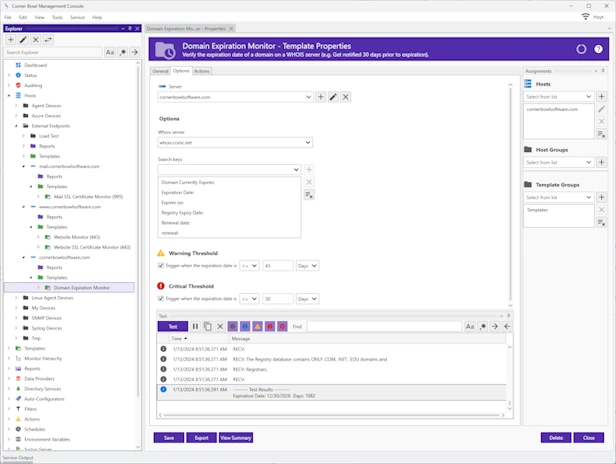Screen dimensions: 616x464
Task: Click the match case 'Aa' icon in Explorer search
Action: (109, 52)
